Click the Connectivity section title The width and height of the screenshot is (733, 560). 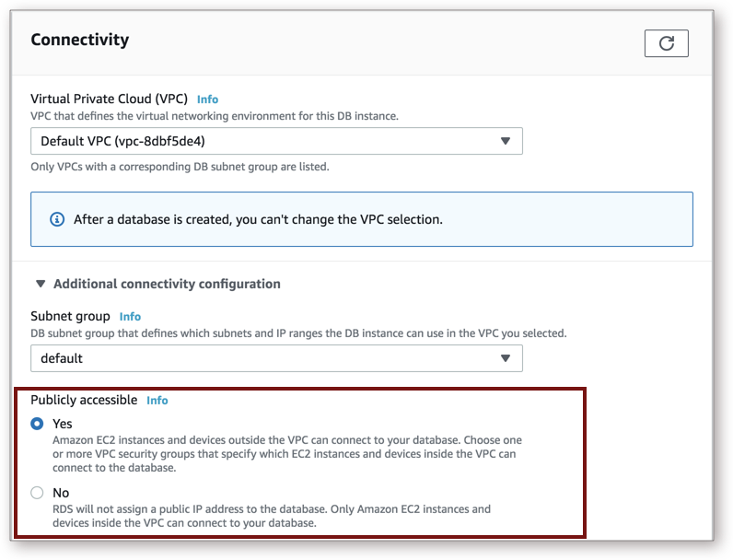[80, 40]
